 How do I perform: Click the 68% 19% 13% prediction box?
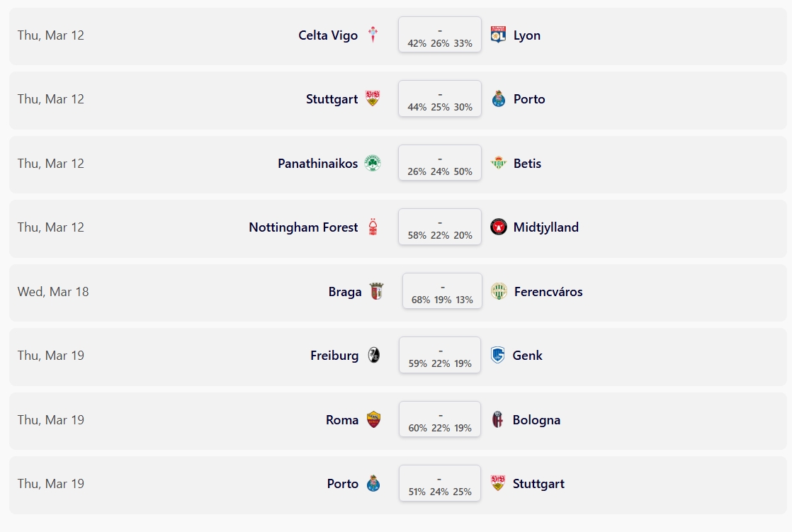click(442, 291)
